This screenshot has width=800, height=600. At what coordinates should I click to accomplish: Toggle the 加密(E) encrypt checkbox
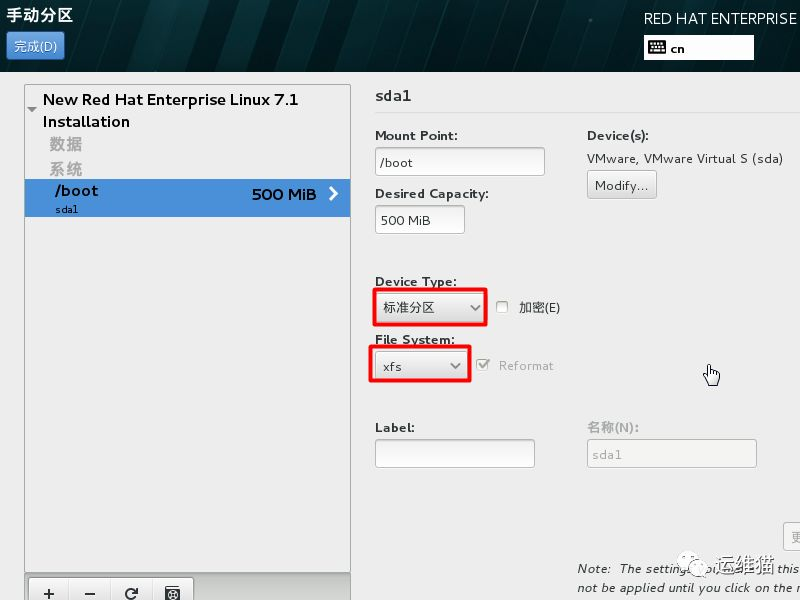pos(502,307)
